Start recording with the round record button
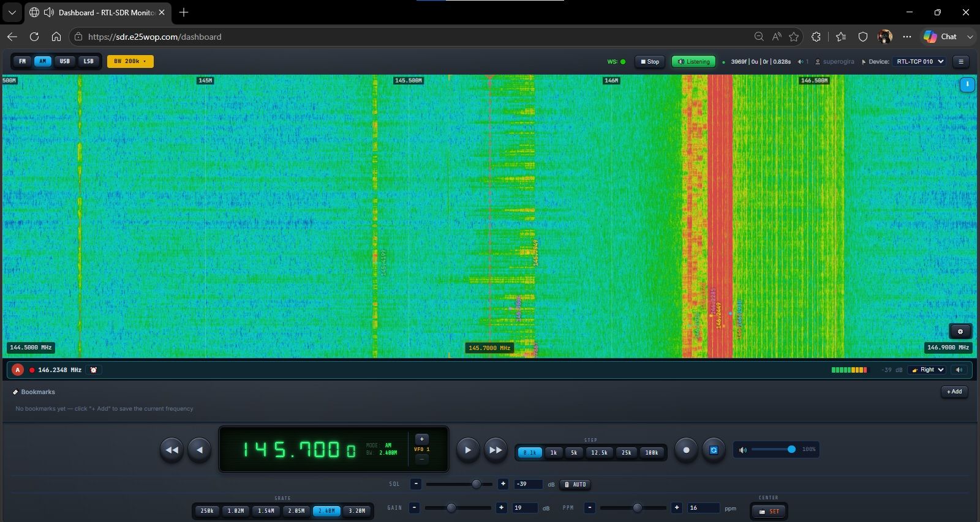 (x=686, y=450)
